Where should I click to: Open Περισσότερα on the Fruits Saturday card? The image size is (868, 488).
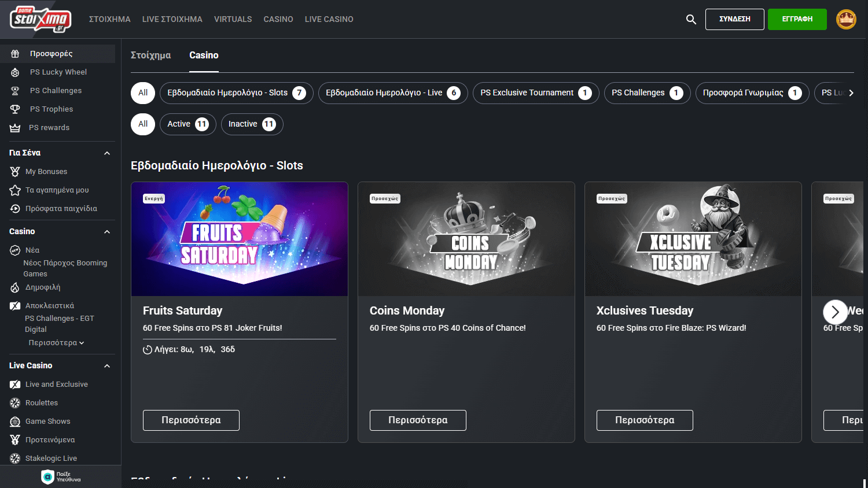pyautogui.click(x=191, y=420)
